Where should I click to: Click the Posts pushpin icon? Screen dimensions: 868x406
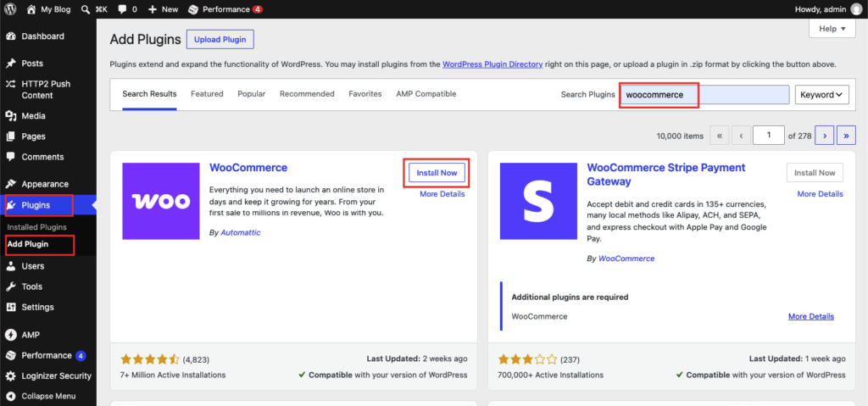coord(10,64)
